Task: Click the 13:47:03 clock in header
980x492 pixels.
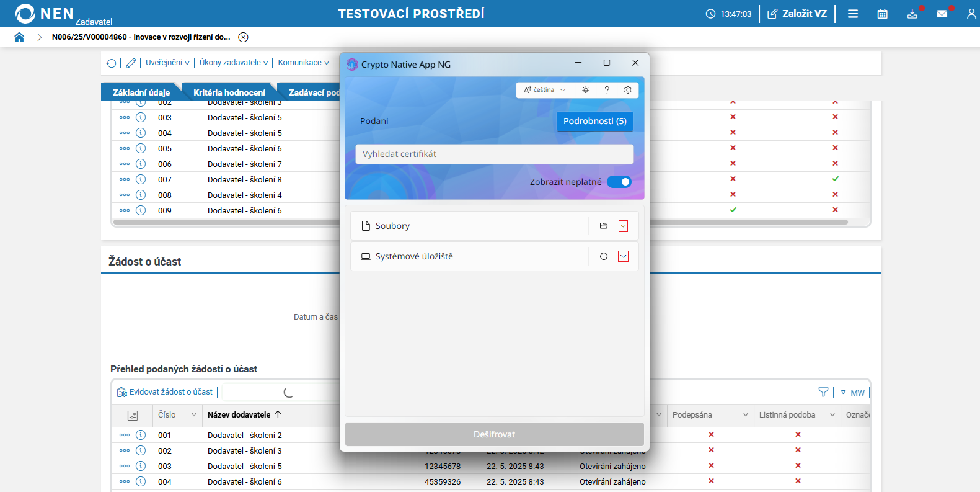Action: coord(729,14)
